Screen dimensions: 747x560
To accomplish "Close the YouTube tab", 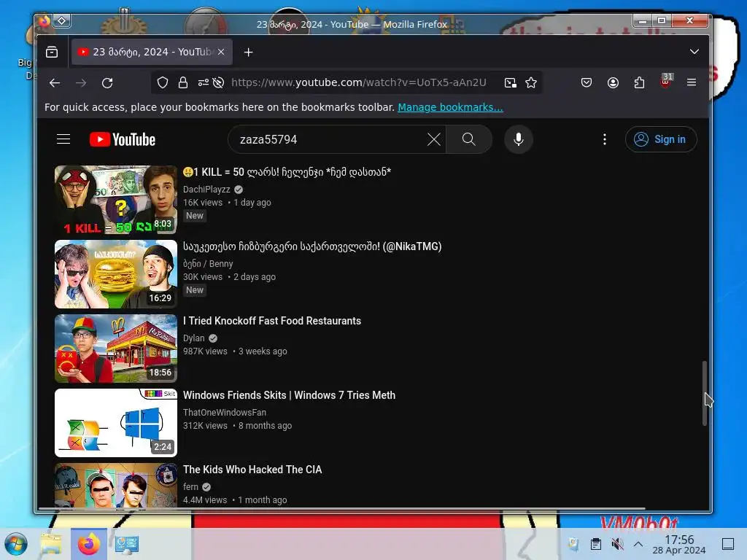I will (221, 52).
